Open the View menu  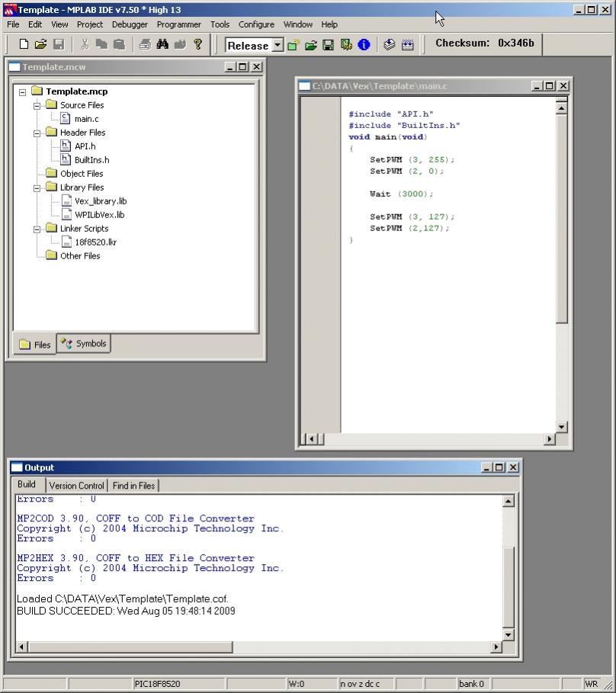coord(59,24)
